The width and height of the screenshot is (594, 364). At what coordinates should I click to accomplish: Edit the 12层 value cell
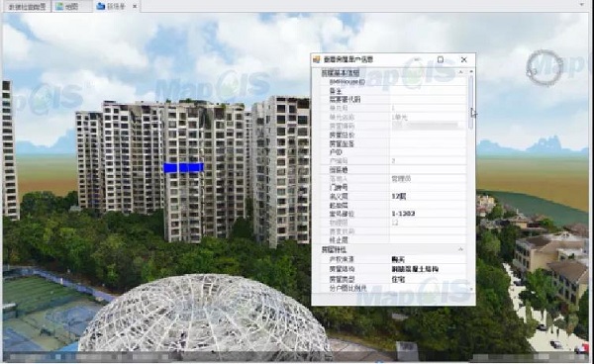428,197
